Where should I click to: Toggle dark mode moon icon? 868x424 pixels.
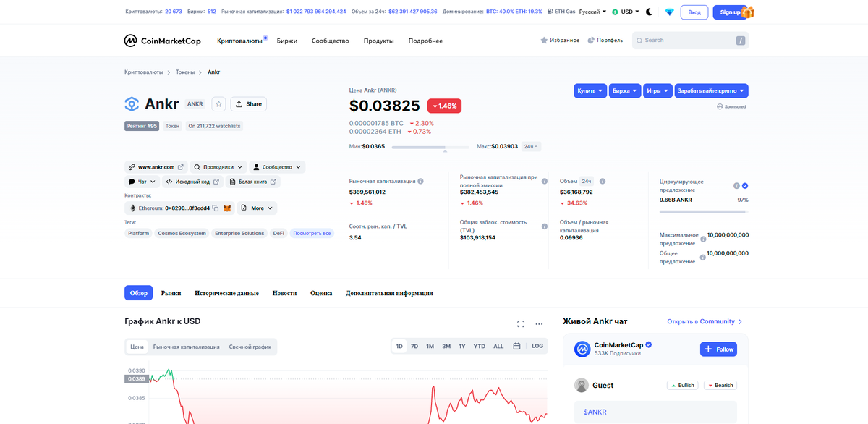(x=649, y=12)
